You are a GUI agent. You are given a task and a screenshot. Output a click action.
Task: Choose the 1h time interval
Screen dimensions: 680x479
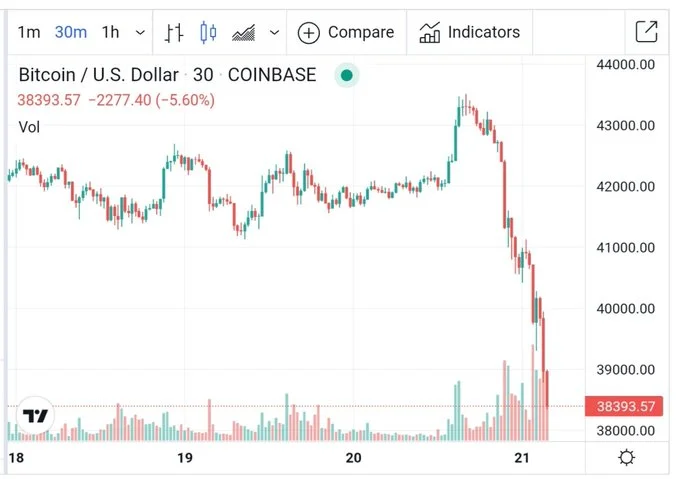point(110,32)
